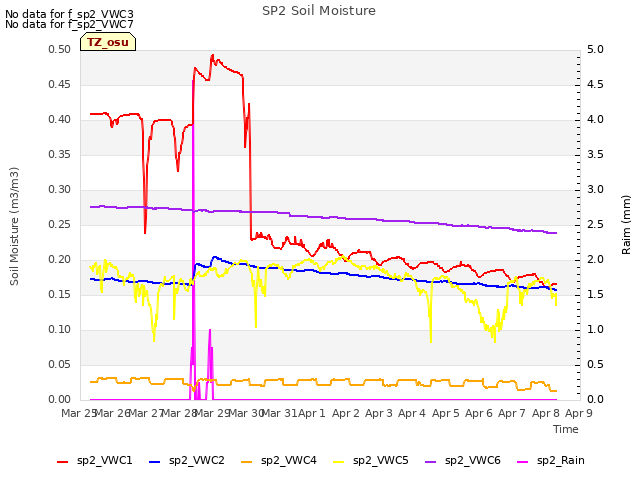Click the Apr 7 x-axis tick label

[512, 413]
